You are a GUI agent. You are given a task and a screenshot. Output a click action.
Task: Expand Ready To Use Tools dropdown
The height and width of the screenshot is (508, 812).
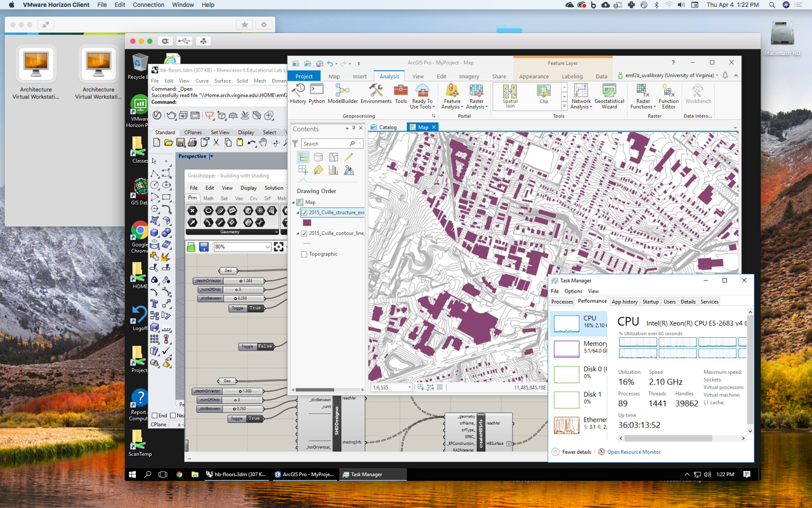[422, 97]
